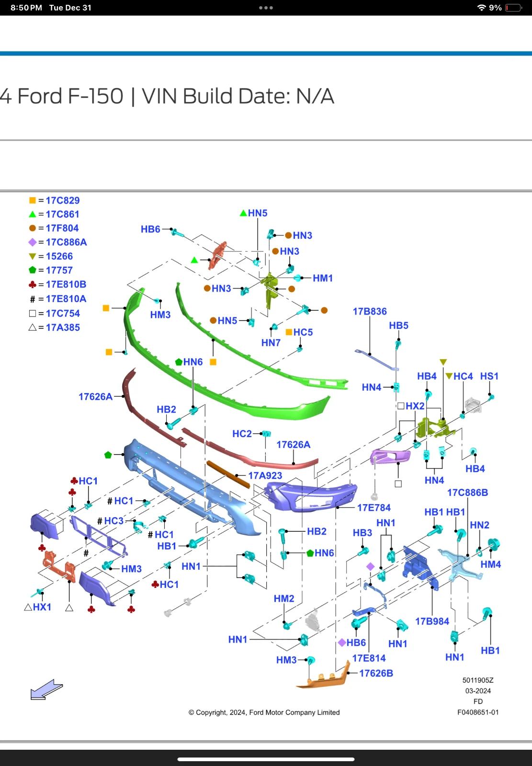Screen dimensions: 532x766
Task: Select the HC5 callout label
Action: pos(303,332)
